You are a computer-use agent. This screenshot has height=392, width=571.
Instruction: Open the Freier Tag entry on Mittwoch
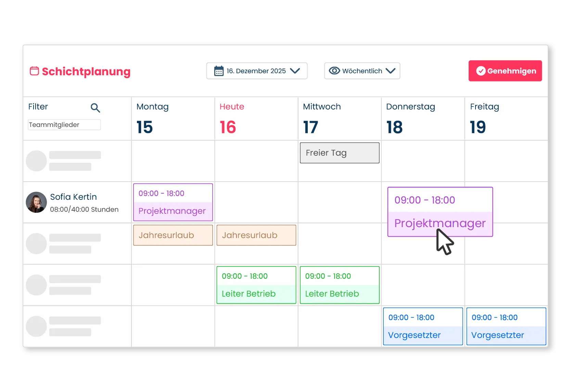coord(340,153)
